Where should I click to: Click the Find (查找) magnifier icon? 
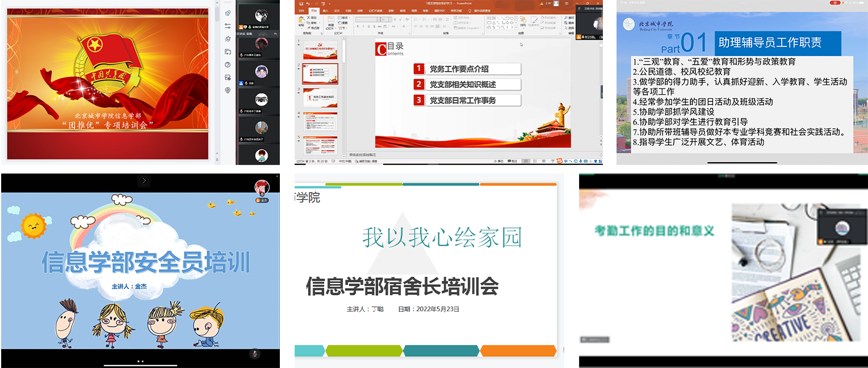[x=566, y=18]
